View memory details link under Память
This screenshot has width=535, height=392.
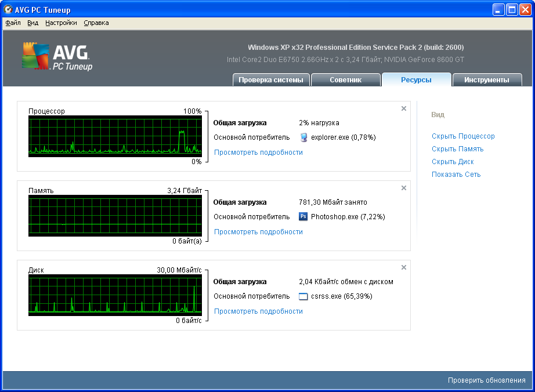tap(258, 232)
